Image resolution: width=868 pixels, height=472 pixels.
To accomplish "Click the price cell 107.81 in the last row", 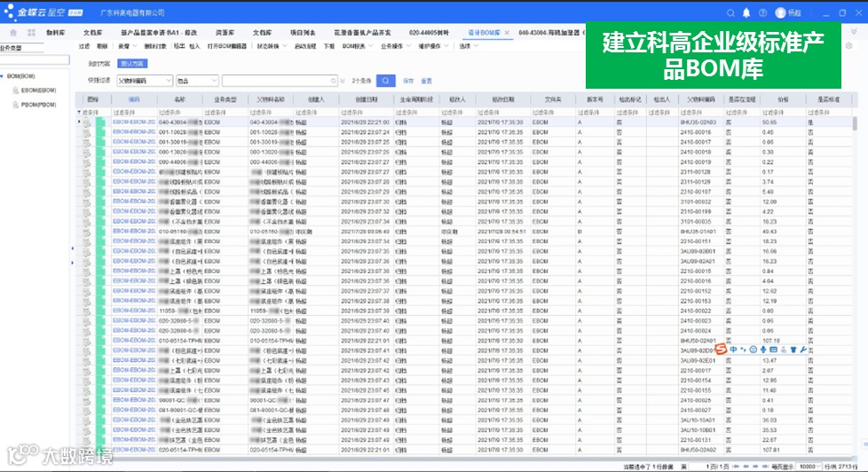I will (771, 450).
